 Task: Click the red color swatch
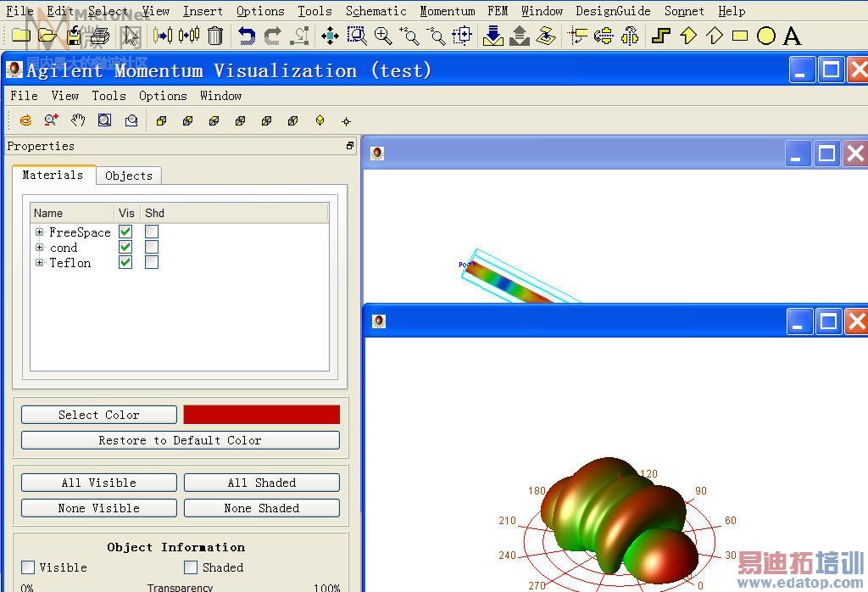[x=261, y=415]
